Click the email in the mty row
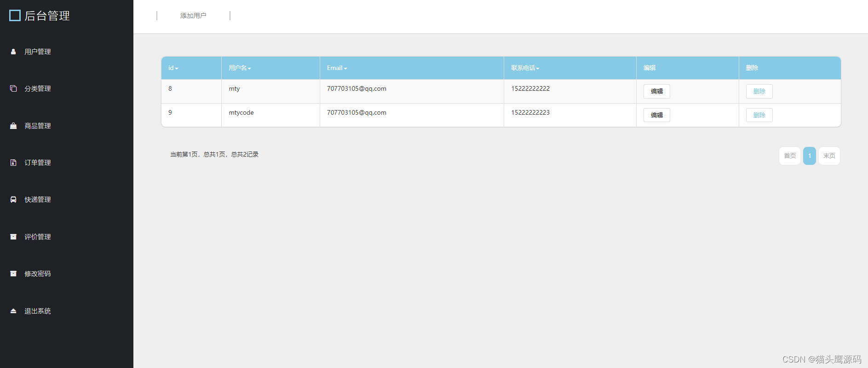The image size is (868, 368). (x=356, y=88)
